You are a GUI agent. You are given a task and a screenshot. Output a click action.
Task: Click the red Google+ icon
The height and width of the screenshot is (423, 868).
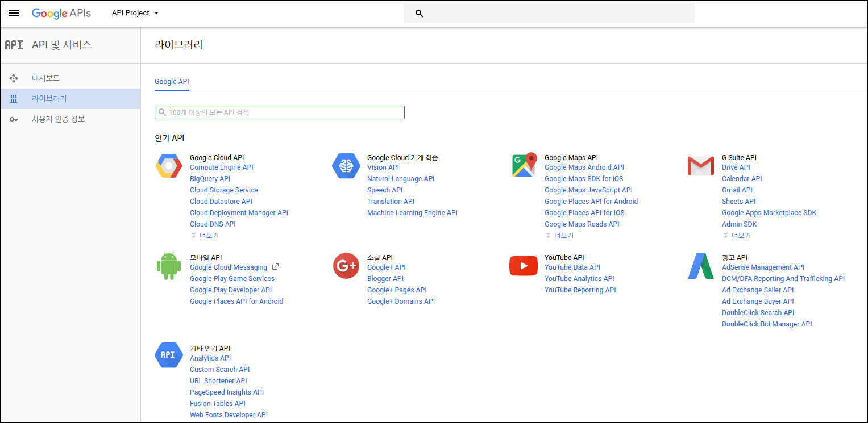click(x=346, y=266)
